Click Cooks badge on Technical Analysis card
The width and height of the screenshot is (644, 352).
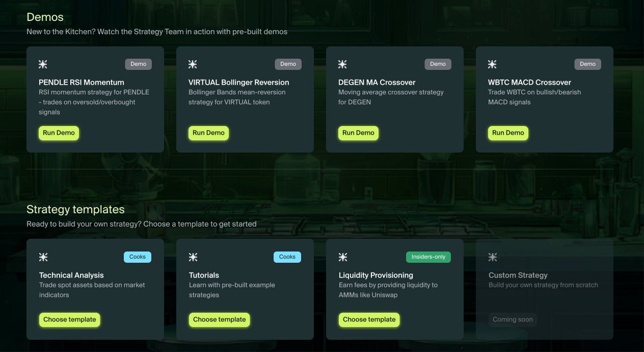pyautogui.click(x=137, y=257)
